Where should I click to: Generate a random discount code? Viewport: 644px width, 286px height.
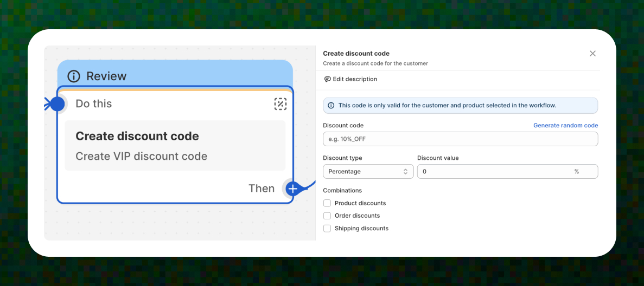[x=565, y=126]
